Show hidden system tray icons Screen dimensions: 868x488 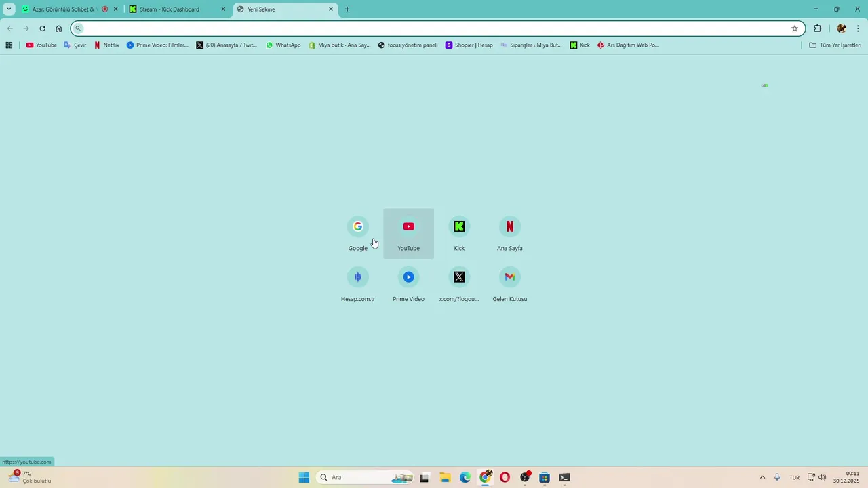762,477
